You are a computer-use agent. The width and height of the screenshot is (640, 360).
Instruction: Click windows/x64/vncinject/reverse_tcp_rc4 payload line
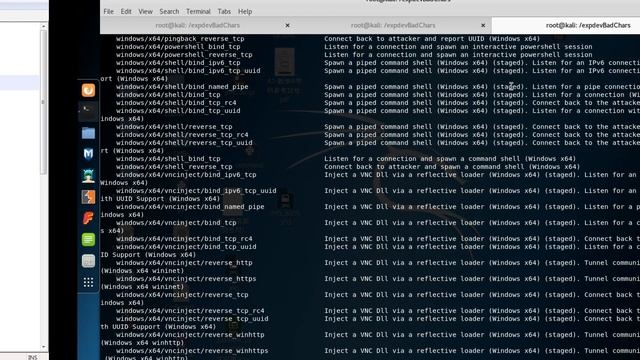pos(190,311)
